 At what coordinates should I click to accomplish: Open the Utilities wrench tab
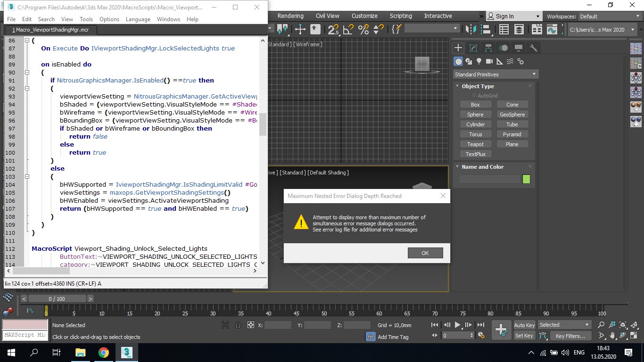pyautogui.click(x=534, y=48)
